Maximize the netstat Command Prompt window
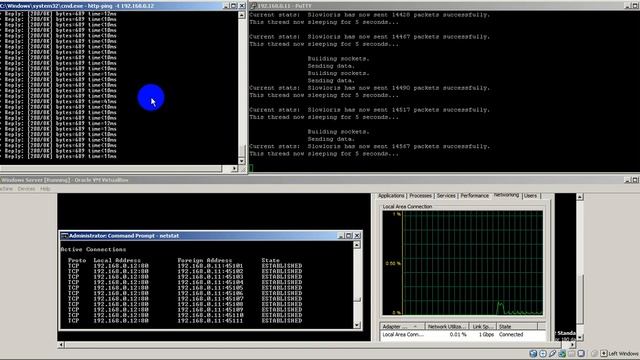The image size is (640, 360). pyautogui.click(x=349, y=236)
